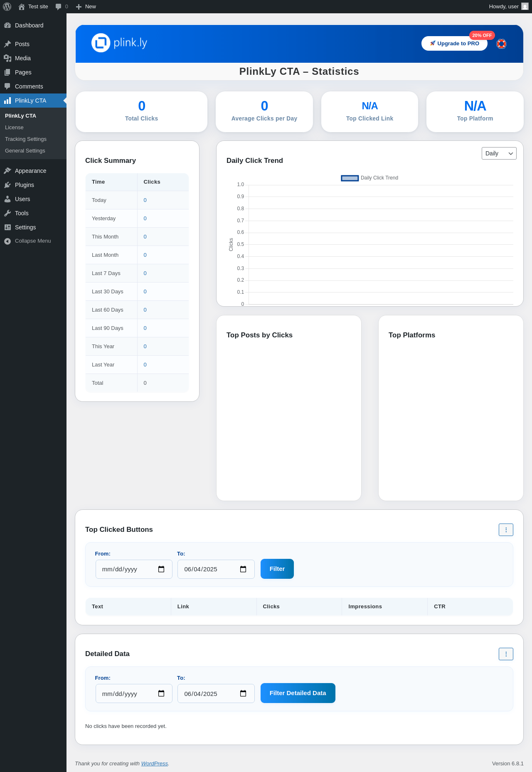This screenshot has height=772, width=532.
Task: Click the Top Clicked Link stat card
Action: [x=369, y=112]
